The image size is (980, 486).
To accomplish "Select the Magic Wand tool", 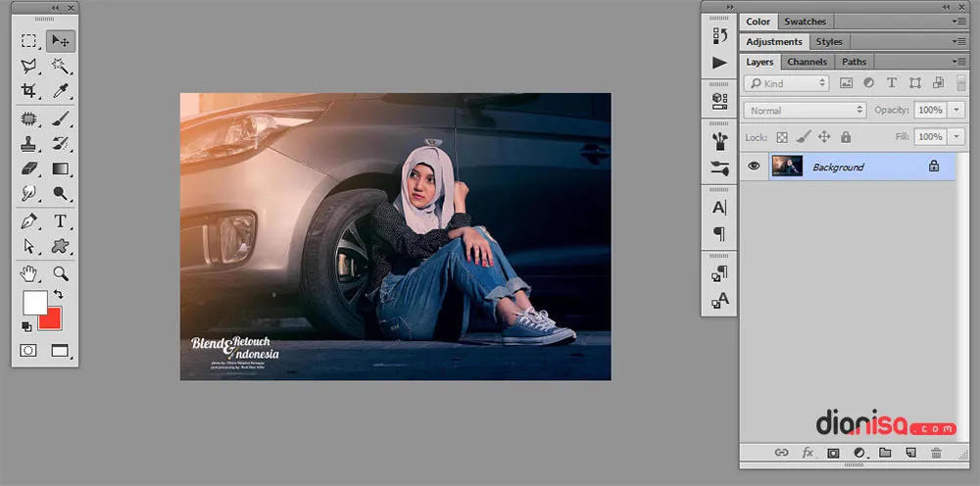I will (61, 66).
